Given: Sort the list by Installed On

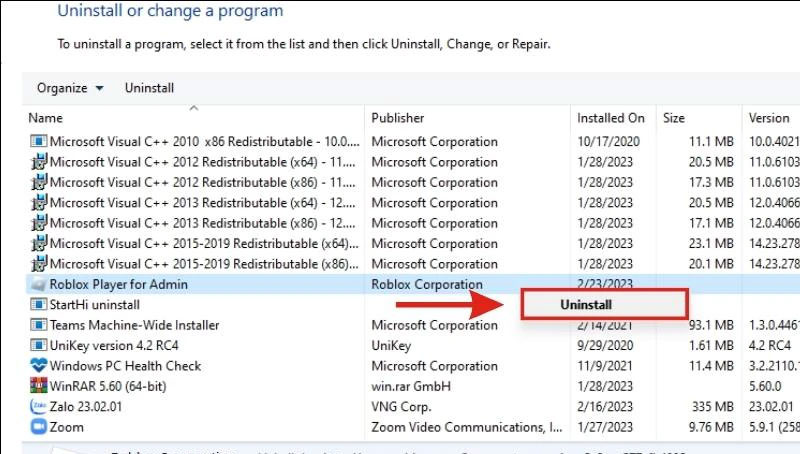Looking at the screenshot, I should coord(610,118).
